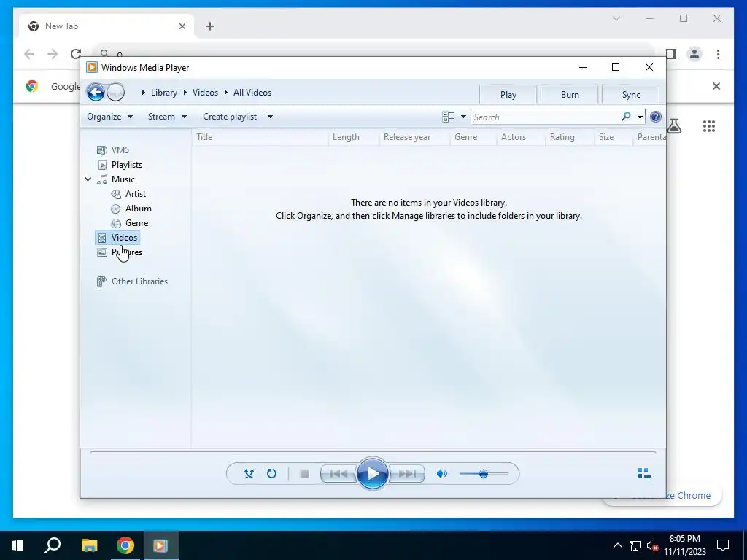Viewport: 747px width, 560px height.
Task: Start playback with the round Play button
Action: click(373, 473)
